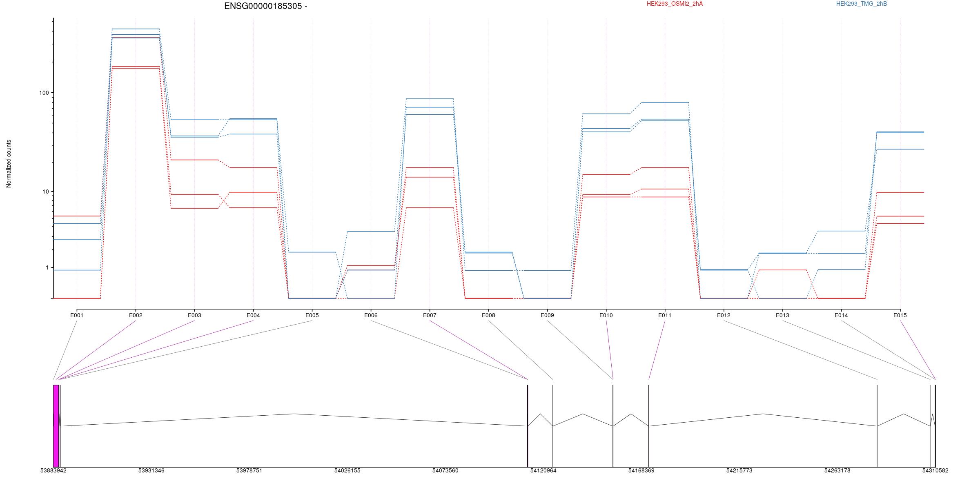Screen dimensions: 980x490
Task: Click exon label E015
Action: [900, 315]
